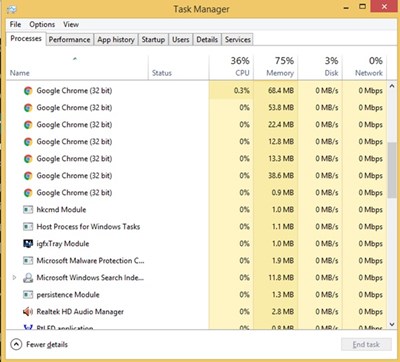Click Chrome icon of the 0.9 MB process
The height and width of the screenshot is (362, 400).
pyautogui.click(x=28, y=193)
